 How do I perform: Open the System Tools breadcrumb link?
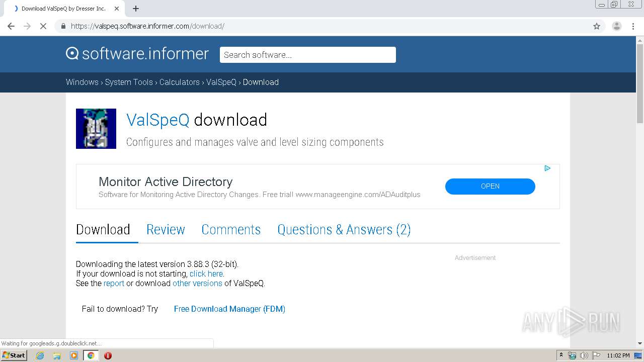point(129,82)
